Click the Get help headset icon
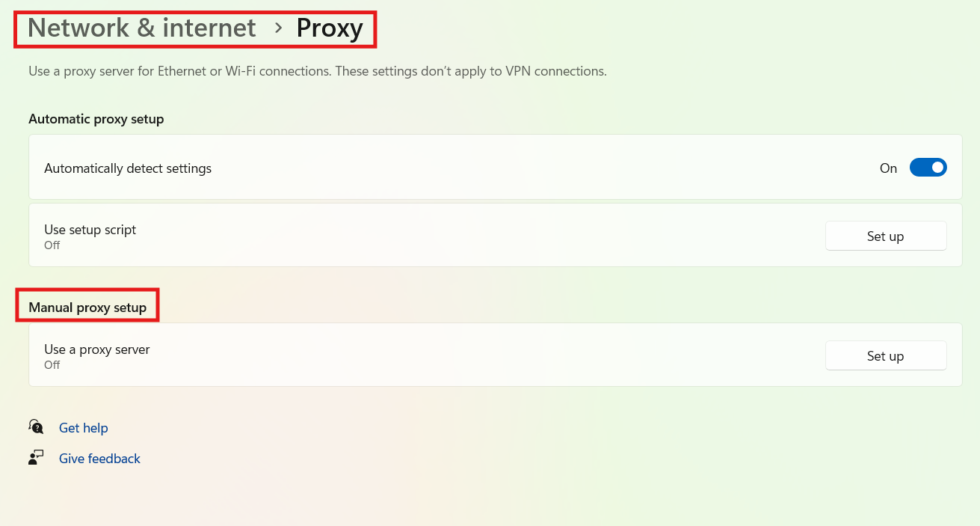The width and height of the screenshot is (980, 526). (x=35, y=426)
